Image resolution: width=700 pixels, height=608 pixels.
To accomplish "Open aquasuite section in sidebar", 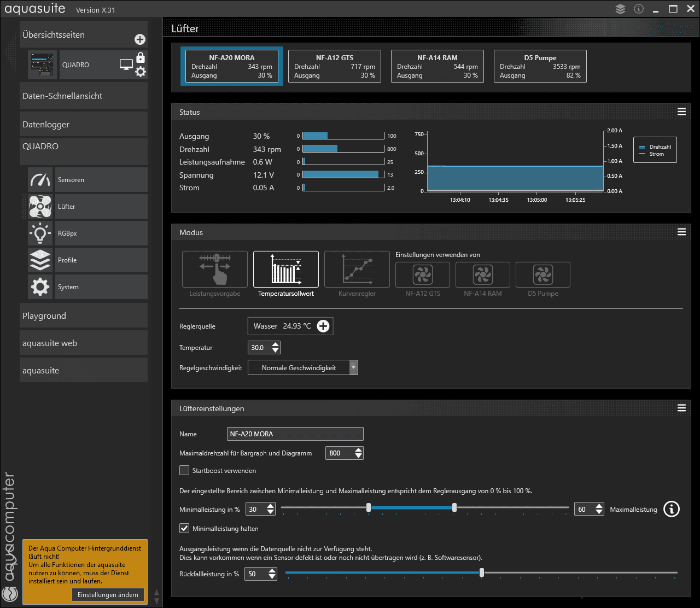I will [84, 370].
